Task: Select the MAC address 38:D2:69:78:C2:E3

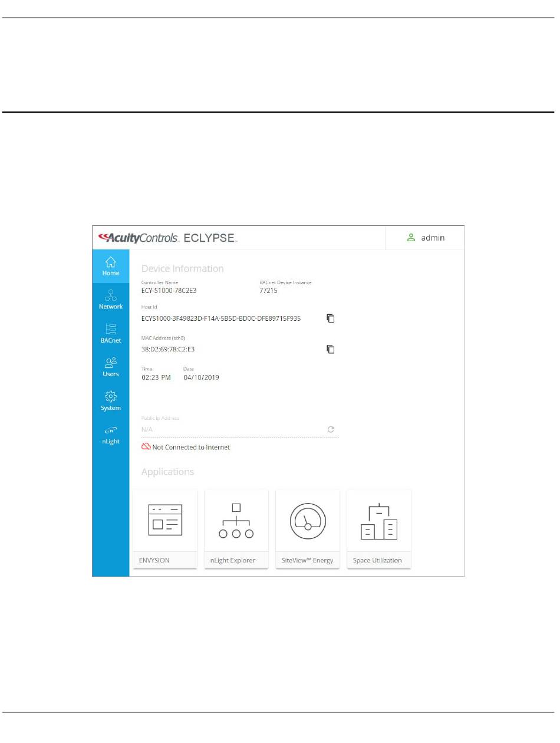Action: (x=168, y=349)
